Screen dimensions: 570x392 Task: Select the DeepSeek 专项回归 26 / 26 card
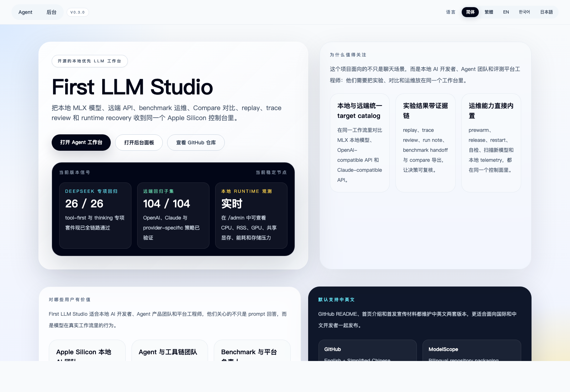(x=95, y=216)
